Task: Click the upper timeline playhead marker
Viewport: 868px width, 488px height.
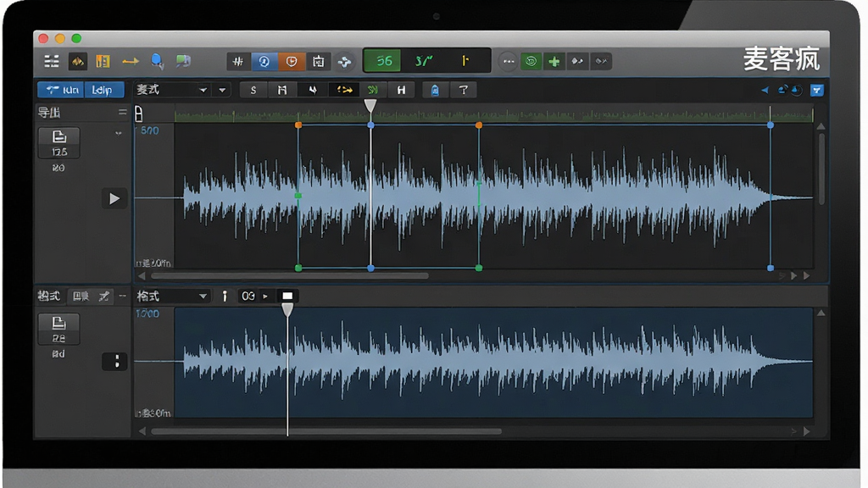Action: 370,106
